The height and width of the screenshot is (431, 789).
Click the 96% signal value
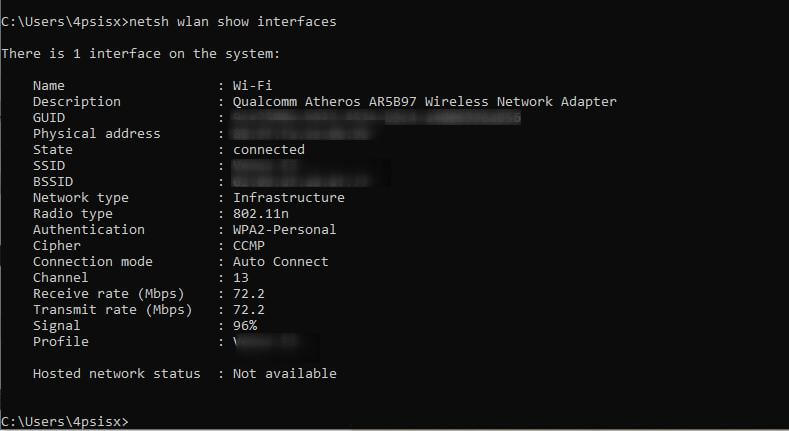(245, 326)
